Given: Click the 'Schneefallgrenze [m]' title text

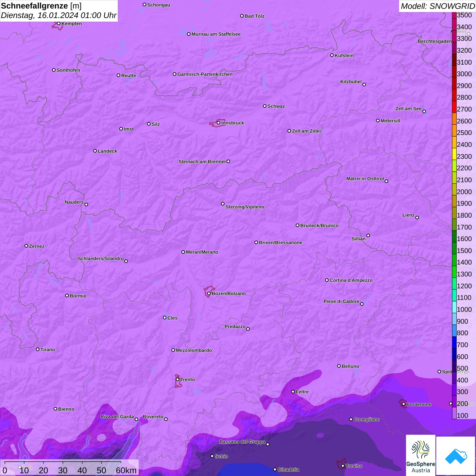Looking at the screenshot, I should [41, 6].
